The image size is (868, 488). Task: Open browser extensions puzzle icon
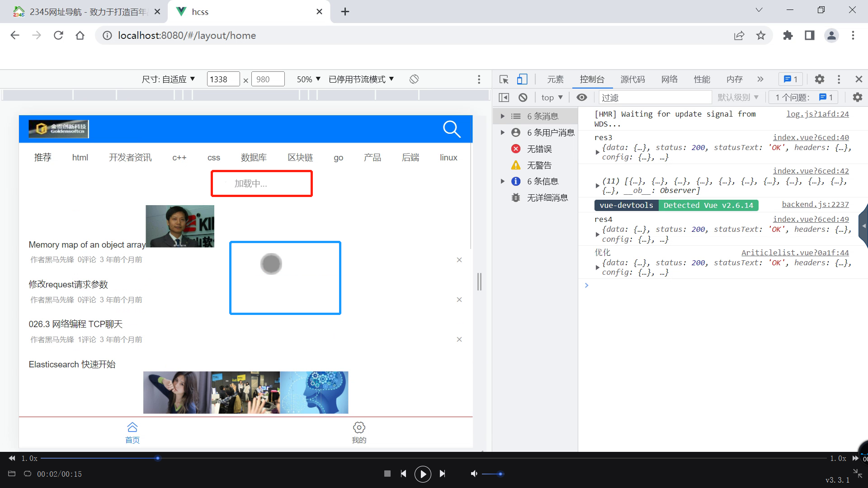coord(788,36)
